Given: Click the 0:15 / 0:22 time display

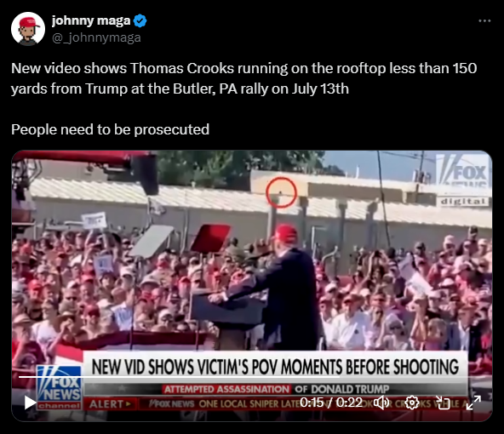Looking at the screenshot, I should (331, 403).
